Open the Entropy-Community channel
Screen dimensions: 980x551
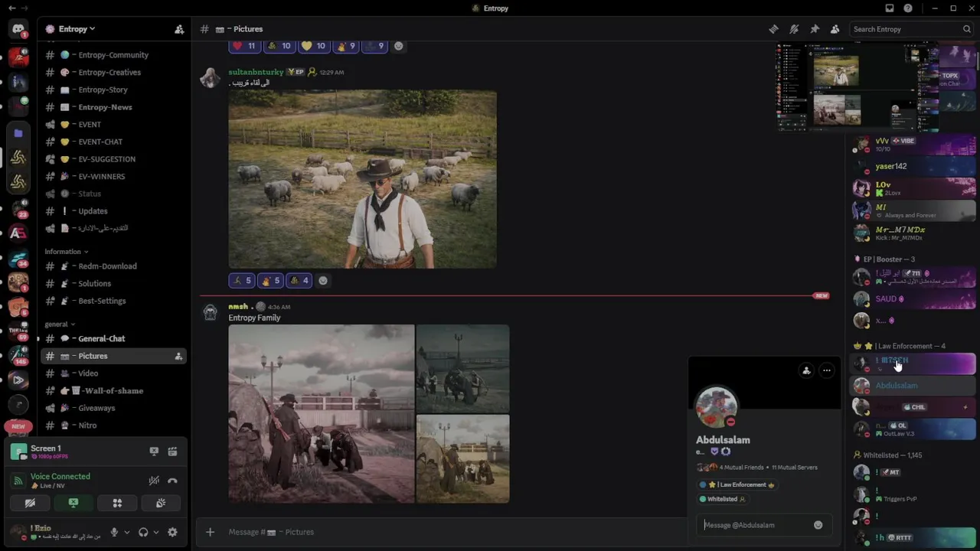[113, 55]
